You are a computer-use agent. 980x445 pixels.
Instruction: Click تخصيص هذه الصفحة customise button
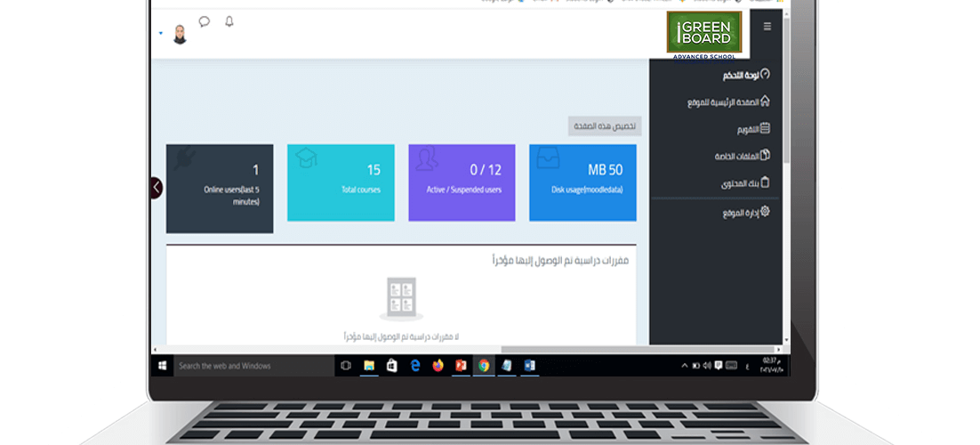click(605, 125)
